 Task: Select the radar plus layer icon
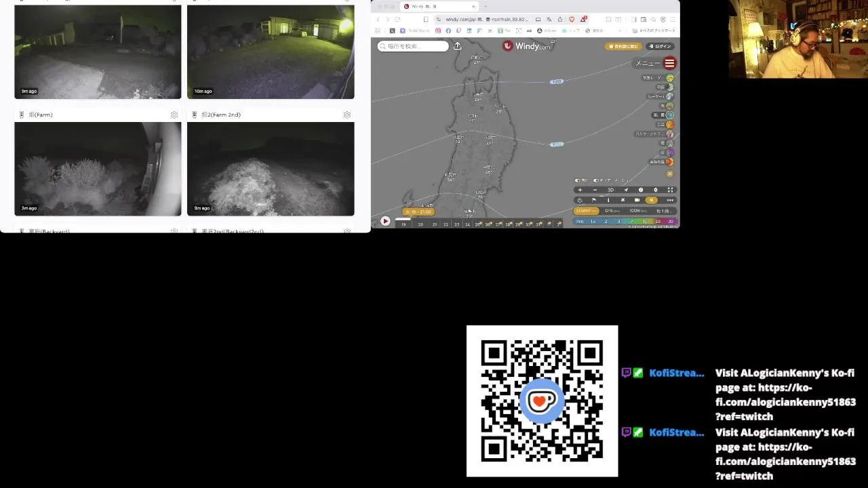(669, 96)
